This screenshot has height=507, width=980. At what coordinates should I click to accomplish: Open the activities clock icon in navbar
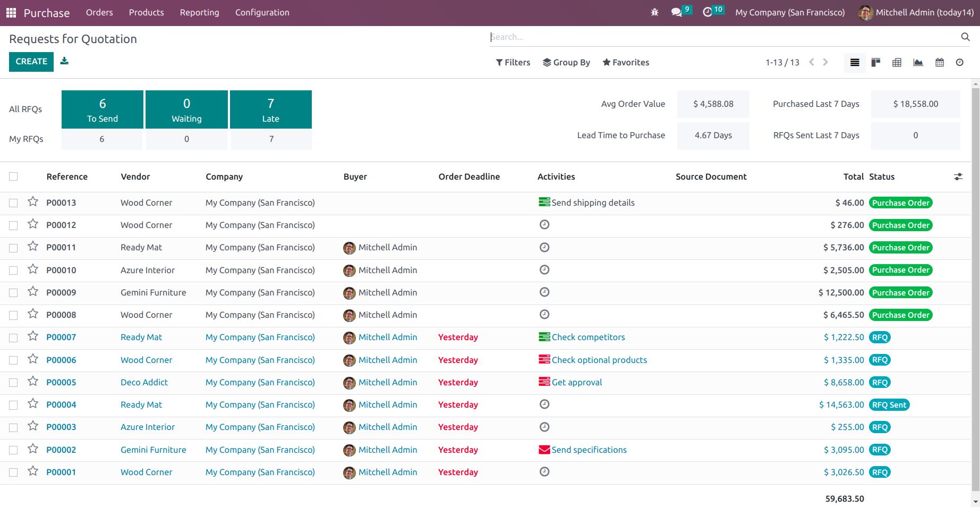click(708, 12)
